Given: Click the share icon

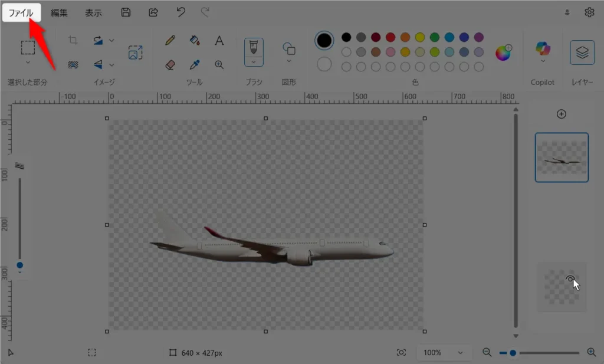Looking at the screenshot, I should tap(153, 12).
